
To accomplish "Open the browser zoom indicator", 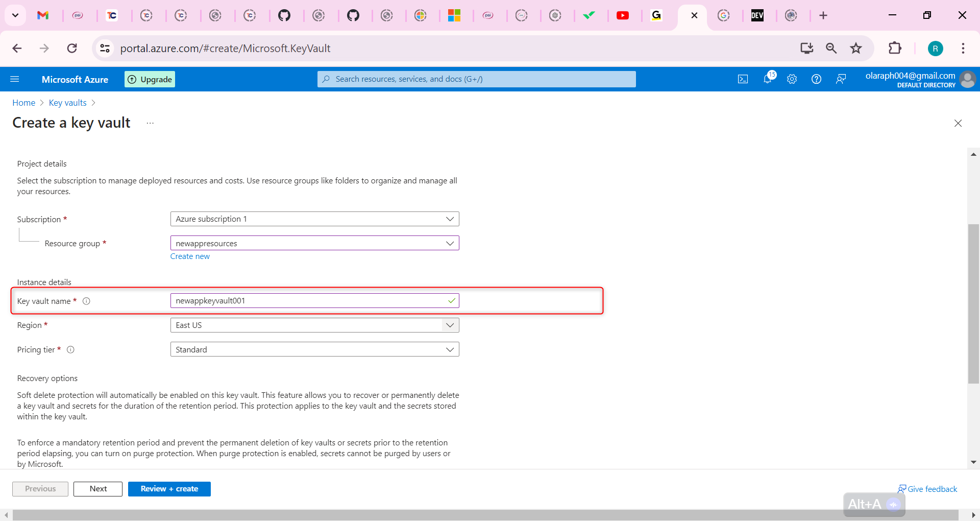I will click(x=831, y=49).
